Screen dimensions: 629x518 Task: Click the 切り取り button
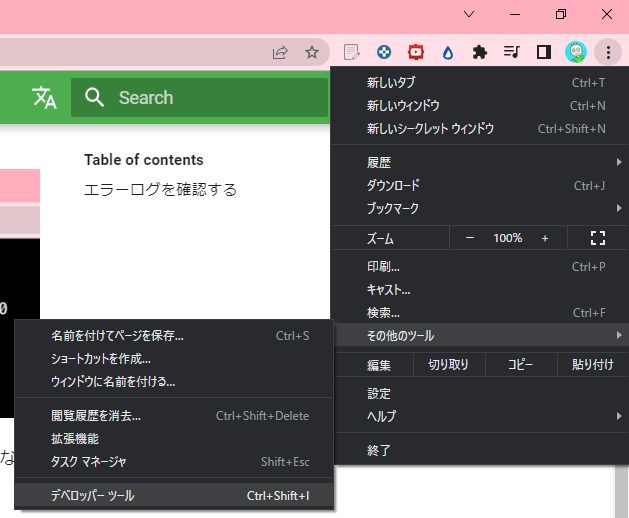click(448, 364)
